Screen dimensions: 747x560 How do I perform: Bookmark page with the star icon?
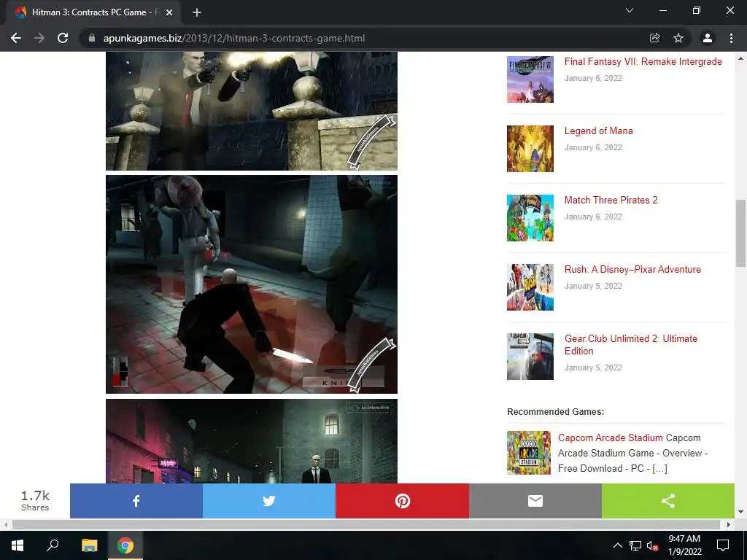click(678, 38)
